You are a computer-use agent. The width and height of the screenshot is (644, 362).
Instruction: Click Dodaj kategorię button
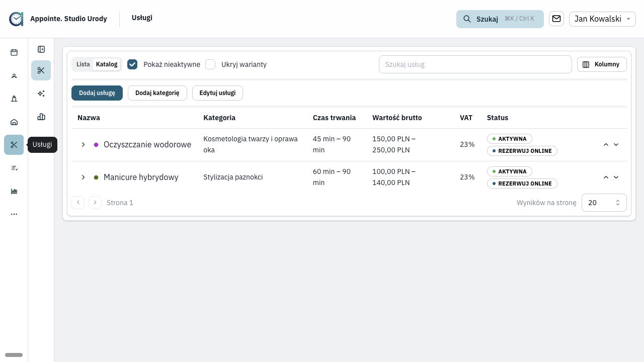point(157,93)
